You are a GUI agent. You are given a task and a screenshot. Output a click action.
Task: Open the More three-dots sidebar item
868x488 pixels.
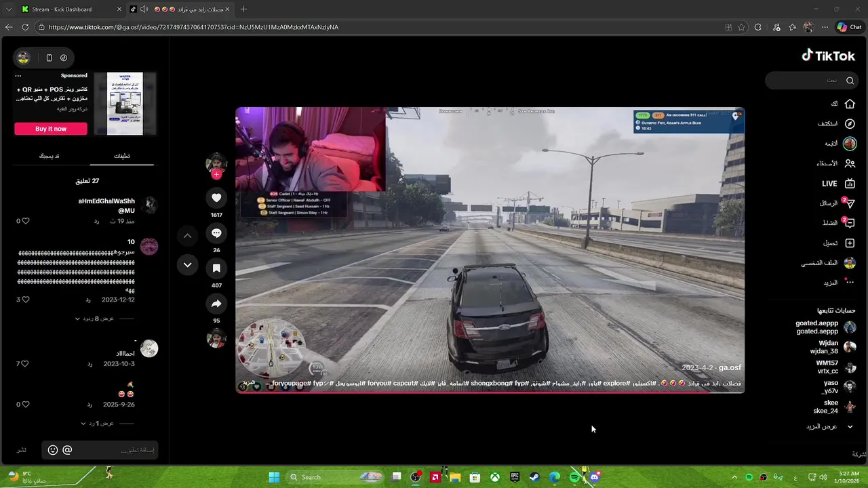[x=850, y=283]
